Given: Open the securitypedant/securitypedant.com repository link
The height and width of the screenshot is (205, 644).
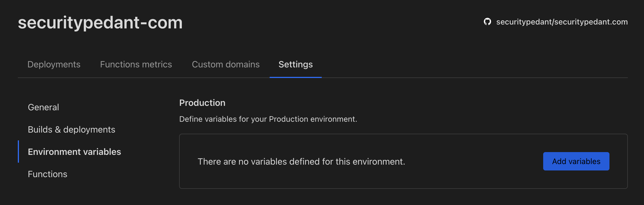Looking at the screenshot, I should [x=562, y=22].
